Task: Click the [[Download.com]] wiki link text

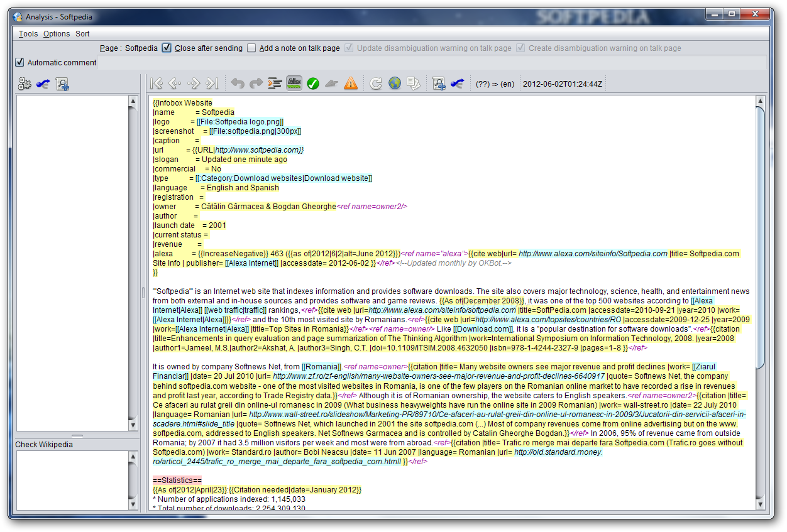Action: 482,329
